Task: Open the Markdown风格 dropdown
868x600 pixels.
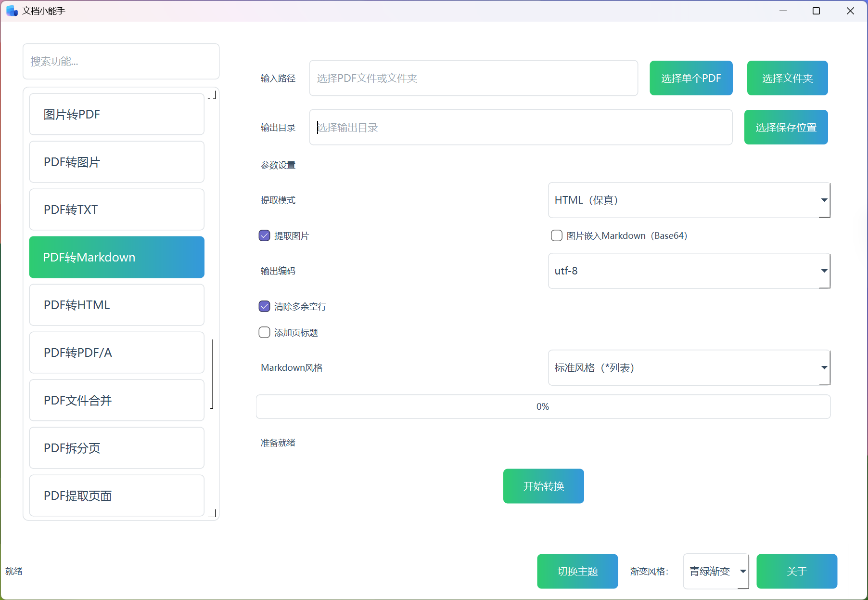Action: coord(689,367)
